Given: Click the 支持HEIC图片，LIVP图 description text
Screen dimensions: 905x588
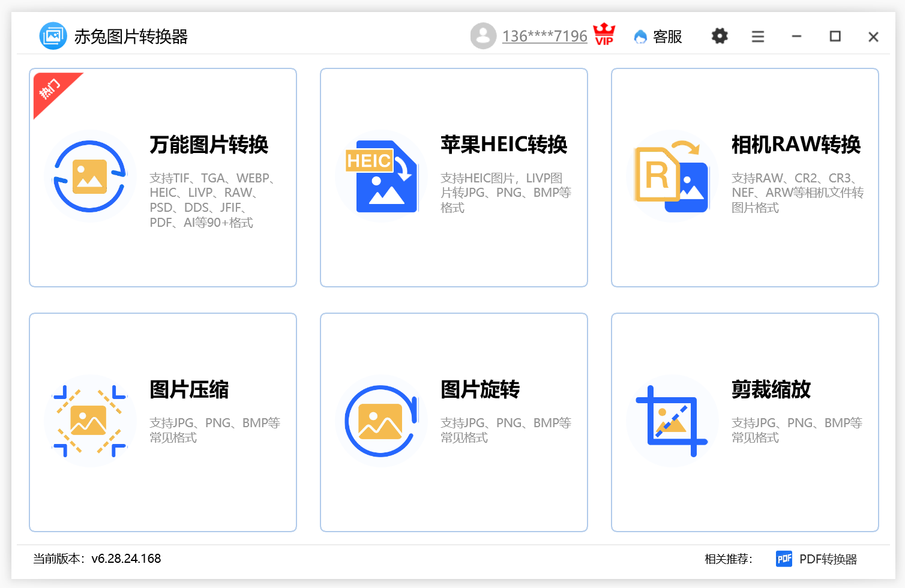Looking at the screenshot, I should (x=506, y=193).
